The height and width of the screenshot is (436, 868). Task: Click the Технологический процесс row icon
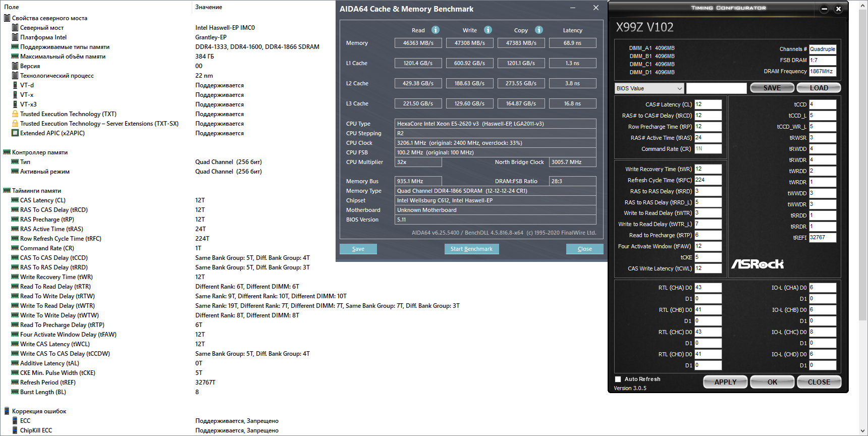15,76
